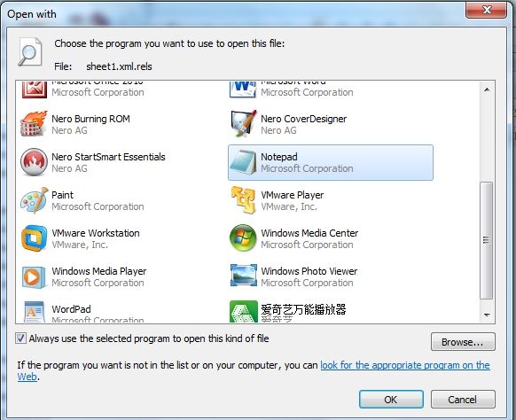Click the "Windows Photo Viewer" label

pyautogui.click(x=309, y=271)
